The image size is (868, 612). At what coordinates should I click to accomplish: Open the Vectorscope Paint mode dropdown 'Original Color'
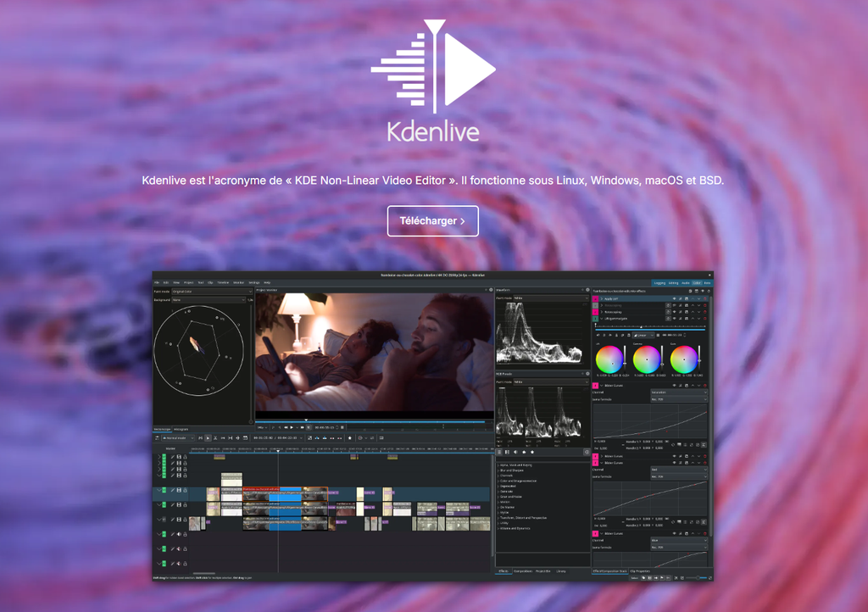tap(212, 291)
